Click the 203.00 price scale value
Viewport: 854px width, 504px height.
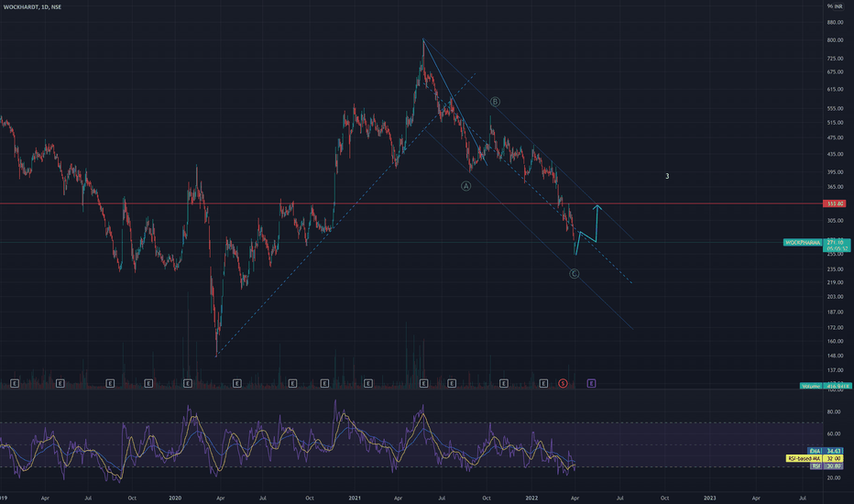(835, 297)
